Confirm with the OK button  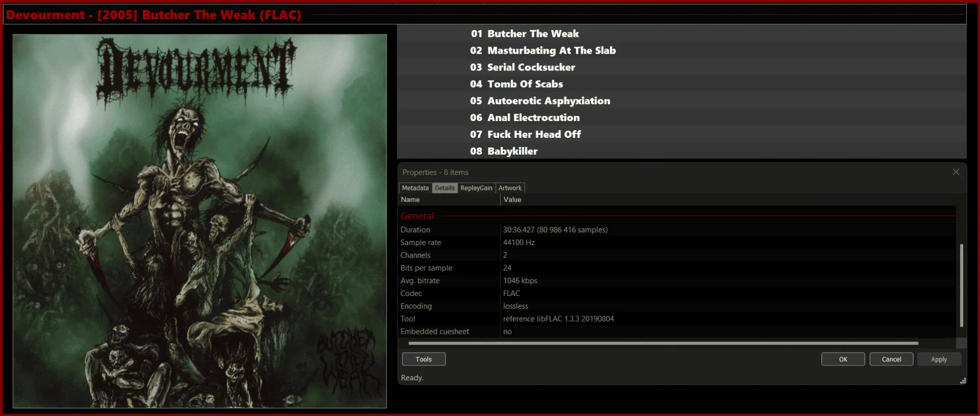(x=843, y=359)
